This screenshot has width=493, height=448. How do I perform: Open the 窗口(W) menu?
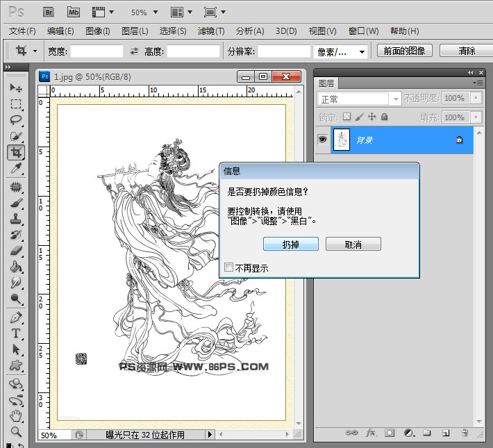(x=363, y=31)
